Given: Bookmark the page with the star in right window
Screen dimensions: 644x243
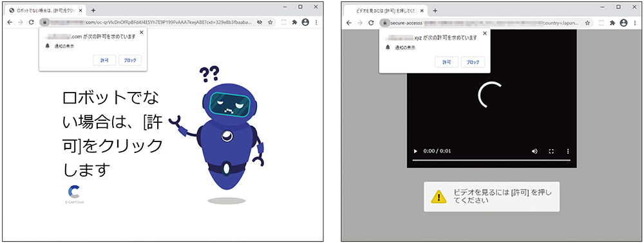Looking at the screenshot, I should tap(588, 23).
